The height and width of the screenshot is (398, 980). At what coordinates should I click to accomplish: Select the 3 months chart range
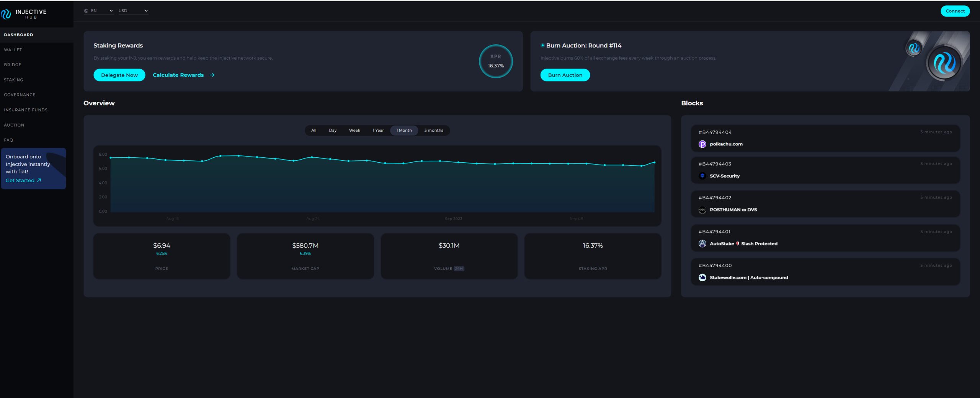433,130
